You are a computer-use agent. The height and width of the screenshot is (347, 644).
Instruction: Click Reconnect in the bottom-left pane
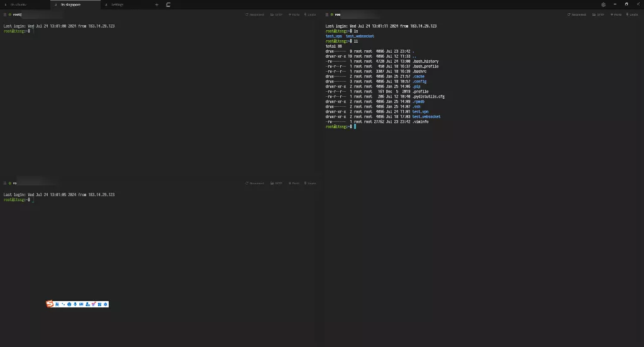pyautogui.click(x=255, y=183)
